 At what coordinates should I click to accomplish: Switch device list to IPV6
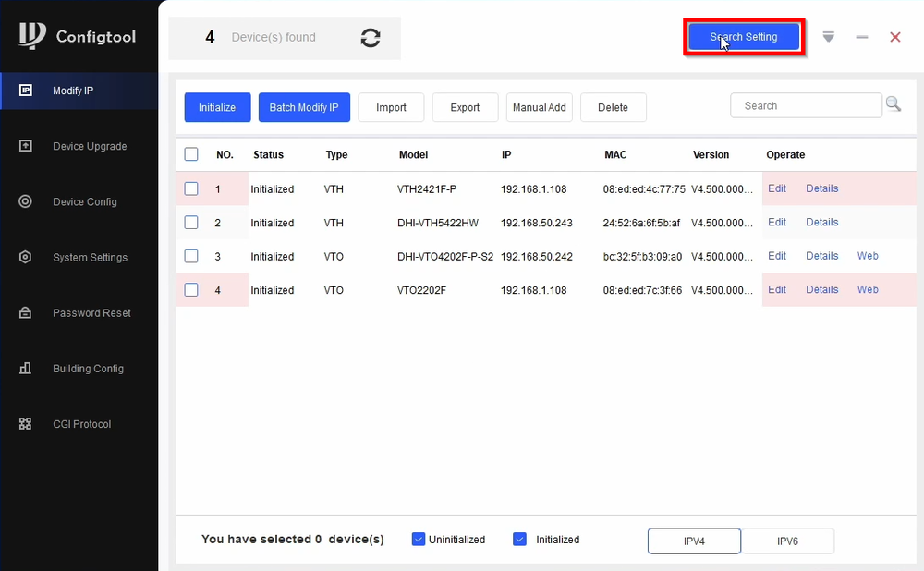click(x=788, y=541)
